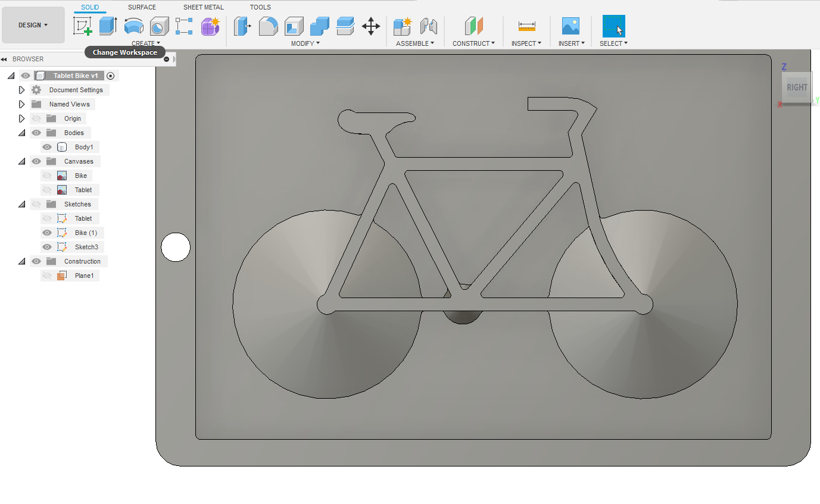Click the Offset Plane construct icon
This screenshot has width=820, height=504.
(x=473, y=26)
